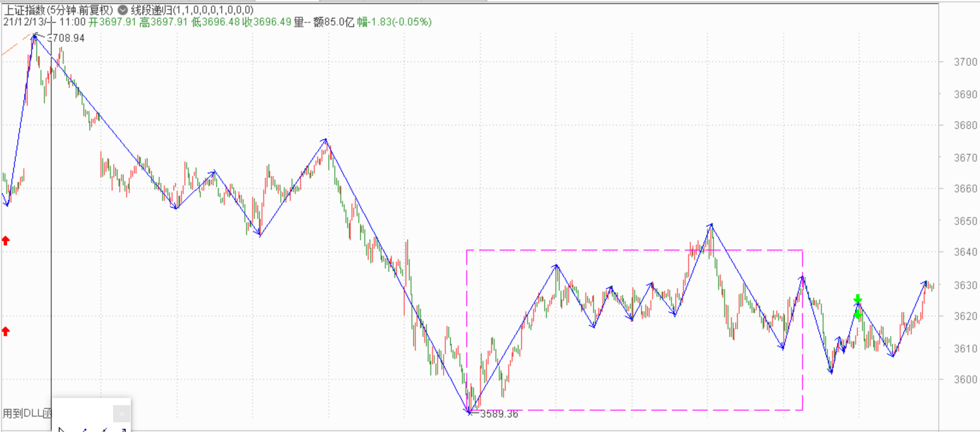This screenshot has width=980, height=432.
Task: Select the pointer cursor drawing tool
Action: (62, 429)
